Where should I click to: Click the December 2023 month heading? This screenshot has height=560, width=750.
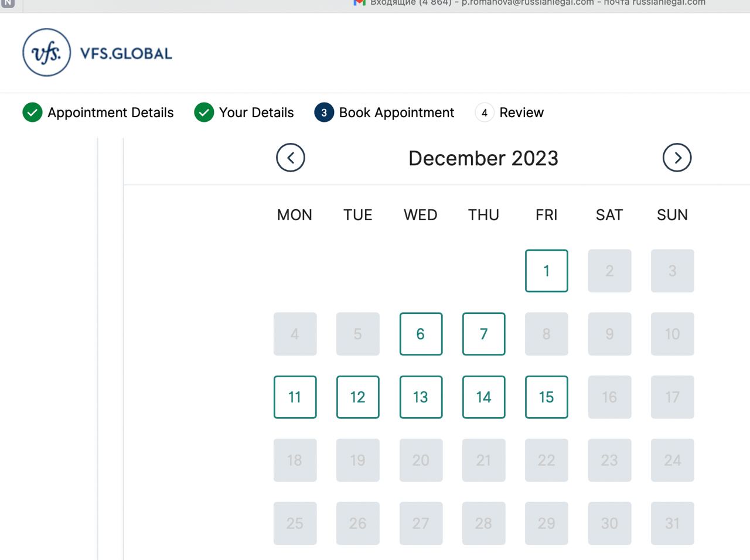483,158
